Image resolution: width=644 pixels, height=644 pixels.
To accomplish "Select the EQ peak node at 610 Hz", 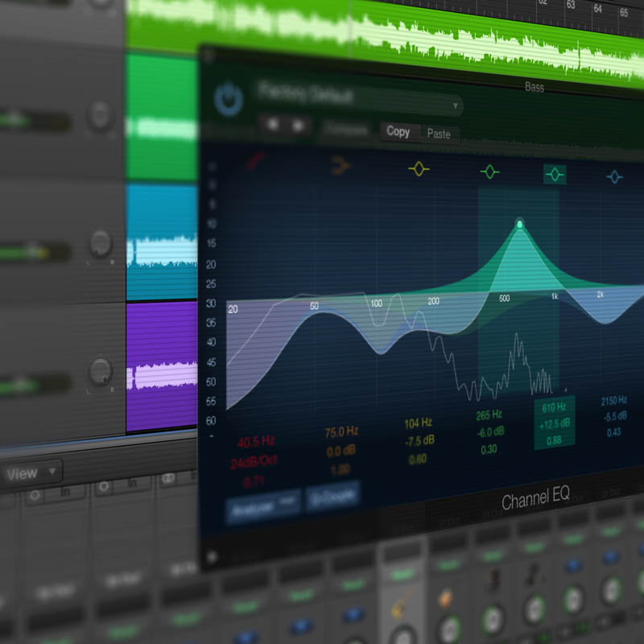I will pyautogui.click(x=520, y=223).
